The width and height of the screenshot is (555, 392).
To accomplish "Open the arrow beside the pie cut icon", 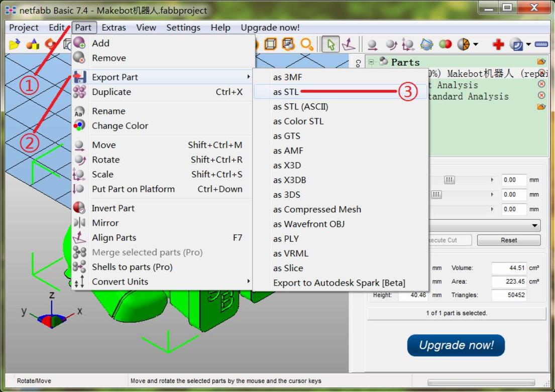I will 476,45.
